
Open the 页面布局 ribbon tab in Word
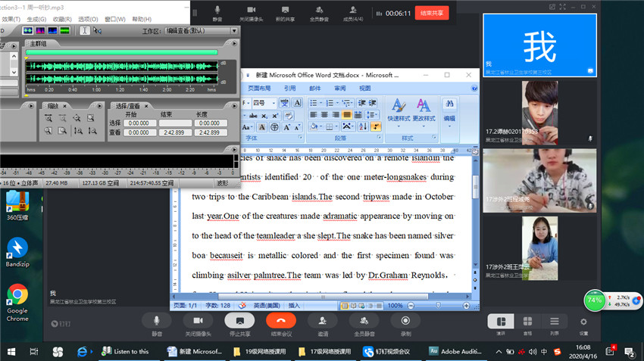pyautogui.click(x=259, y=89)
